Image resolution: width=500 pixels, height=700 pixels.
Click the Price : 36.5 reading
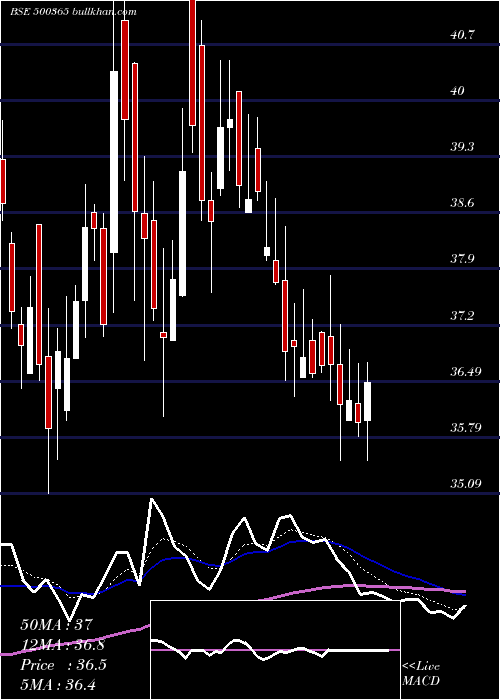pyautogui.click(x=63, y=665)
